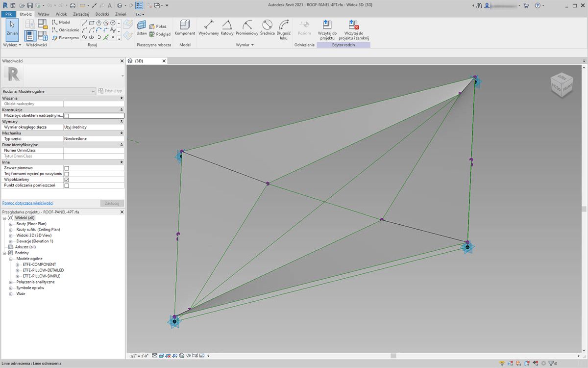Select Arkusze (all) in project browser

point(25,247)
